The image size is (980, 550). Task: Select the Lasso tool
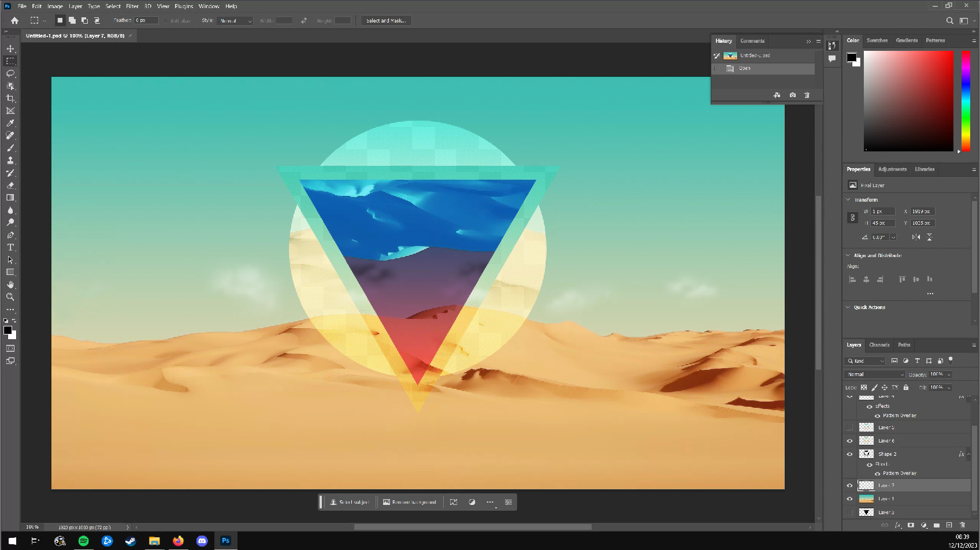click(10, 73)
